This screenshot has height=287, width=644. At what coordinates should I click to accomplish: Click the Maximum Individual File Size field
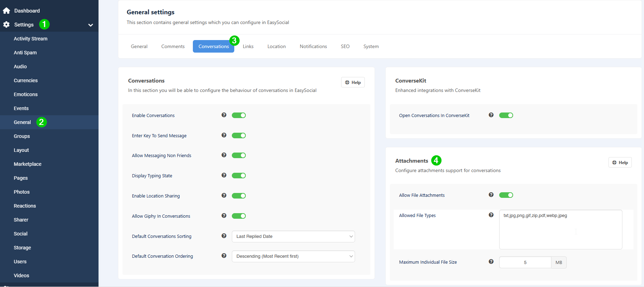click(525, 263)
